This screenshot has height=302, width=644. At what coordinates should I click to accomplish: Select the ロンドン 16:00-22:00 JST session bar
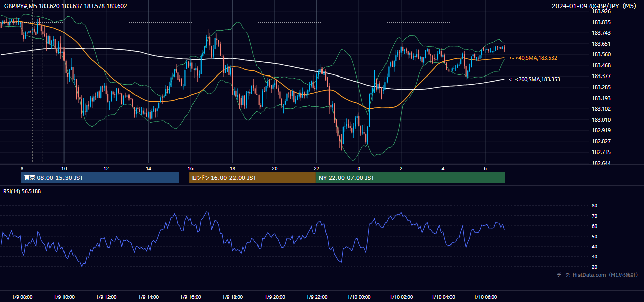click(x=252, y=178)
